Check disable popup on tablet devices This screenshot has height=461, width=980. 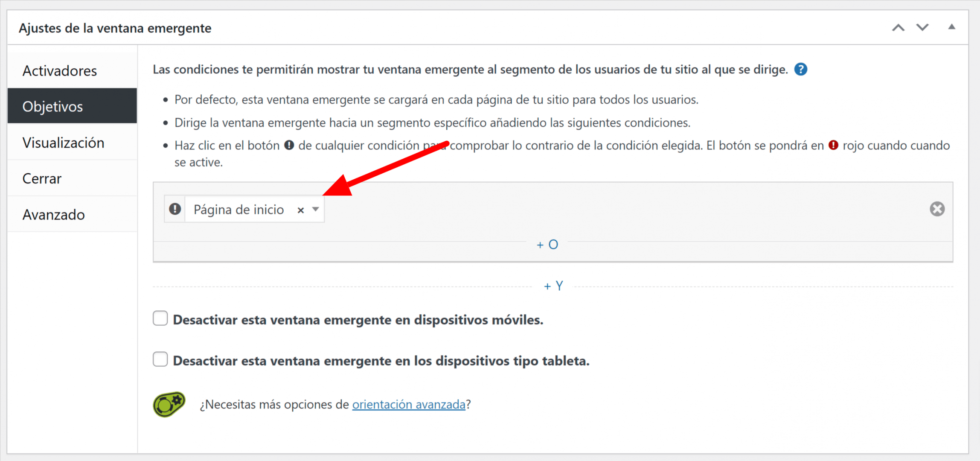tap(160, 359)
